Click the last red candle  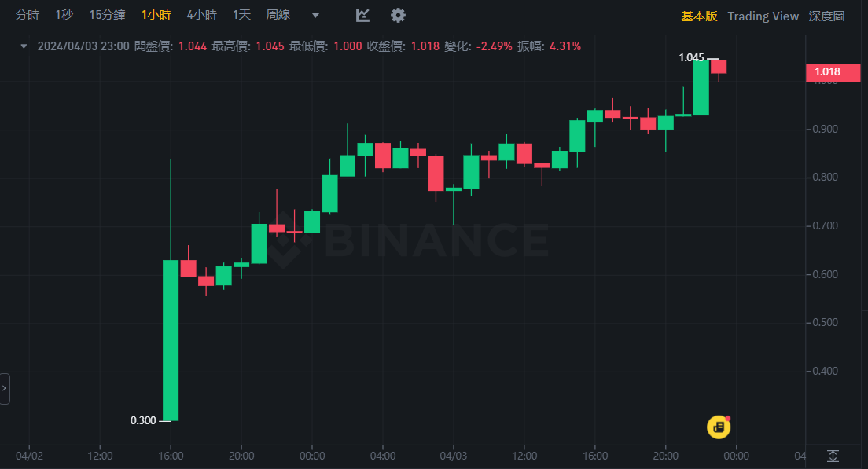coord(719,66)
